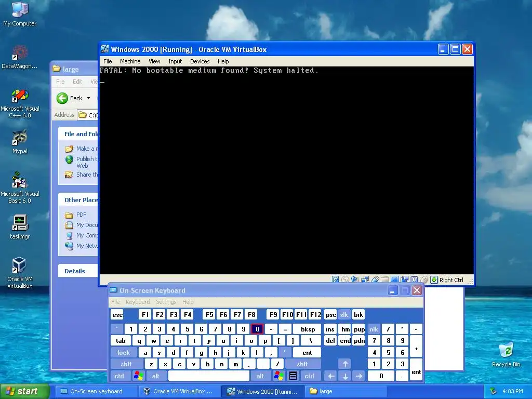
Task: Click the tab key on On-Screen Keyboard
Action: point(121,341)
